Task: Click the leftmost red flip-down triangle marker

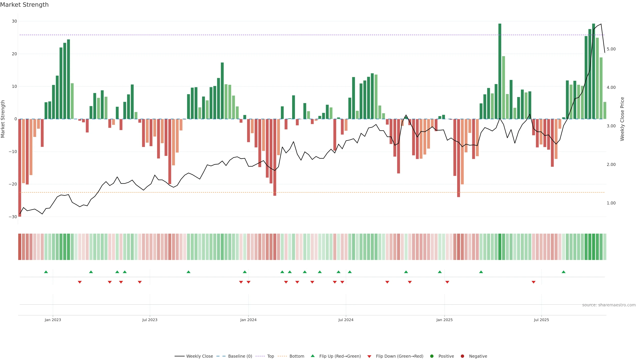Action: coord(80,282)
